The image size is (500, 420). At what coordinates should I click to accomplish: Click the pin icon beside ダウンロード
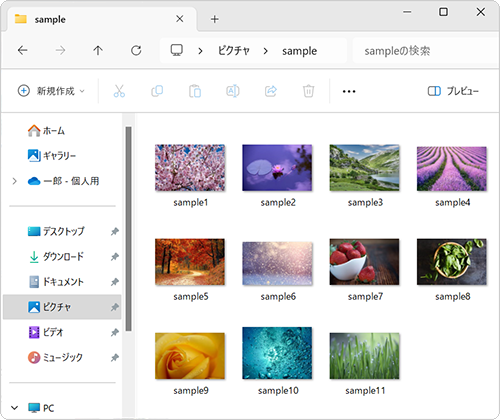115,256
